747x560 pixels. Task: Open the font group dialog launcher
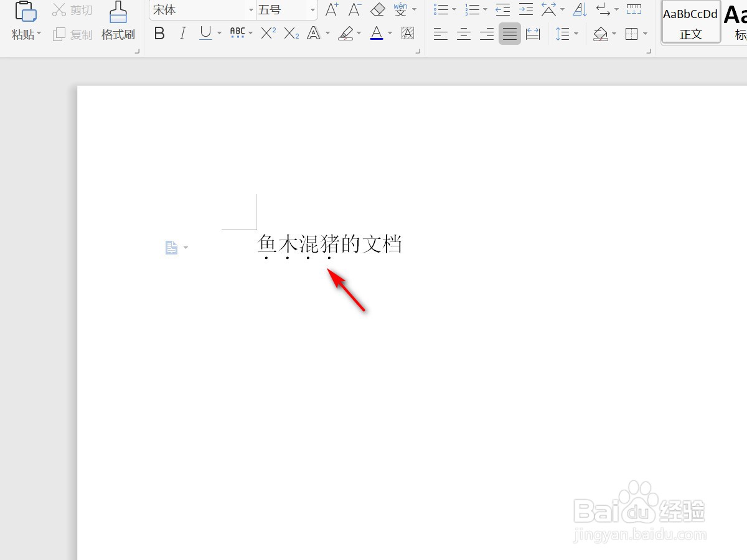418,52
